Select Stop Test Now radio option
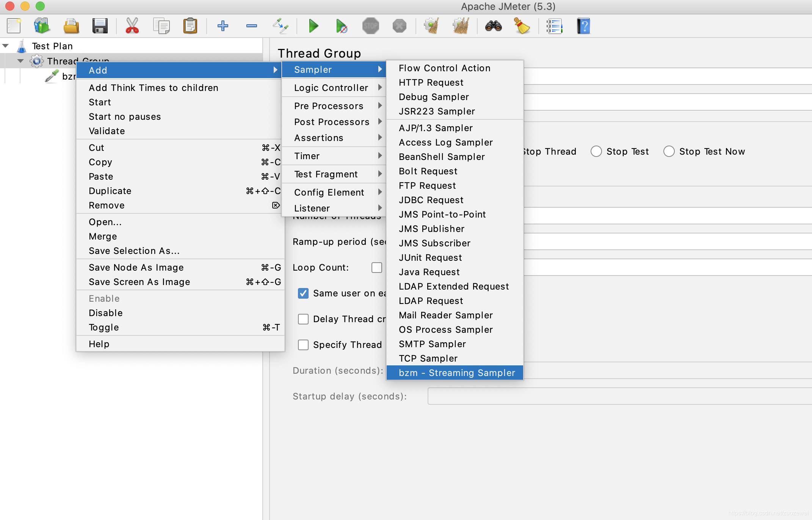Screen dimensions: 812x520 click(669, 152)
